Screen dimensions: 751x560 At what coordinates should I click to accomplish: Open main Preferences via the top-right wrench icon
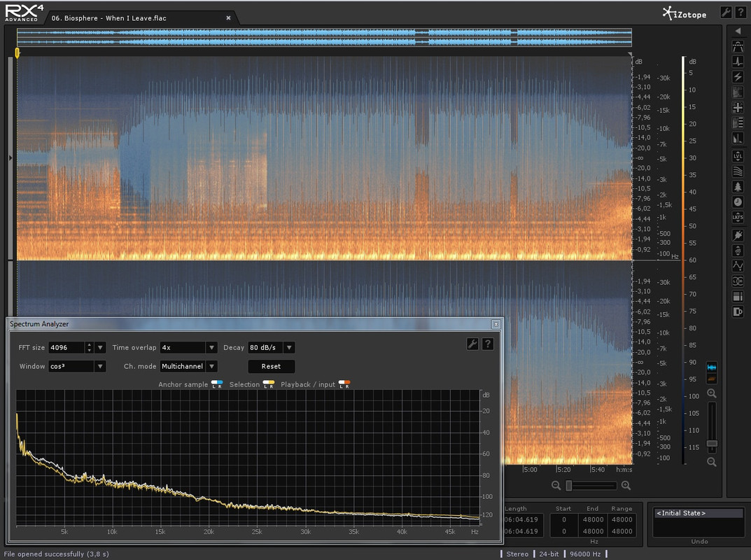pyautogui.click(x=726, y=13)
